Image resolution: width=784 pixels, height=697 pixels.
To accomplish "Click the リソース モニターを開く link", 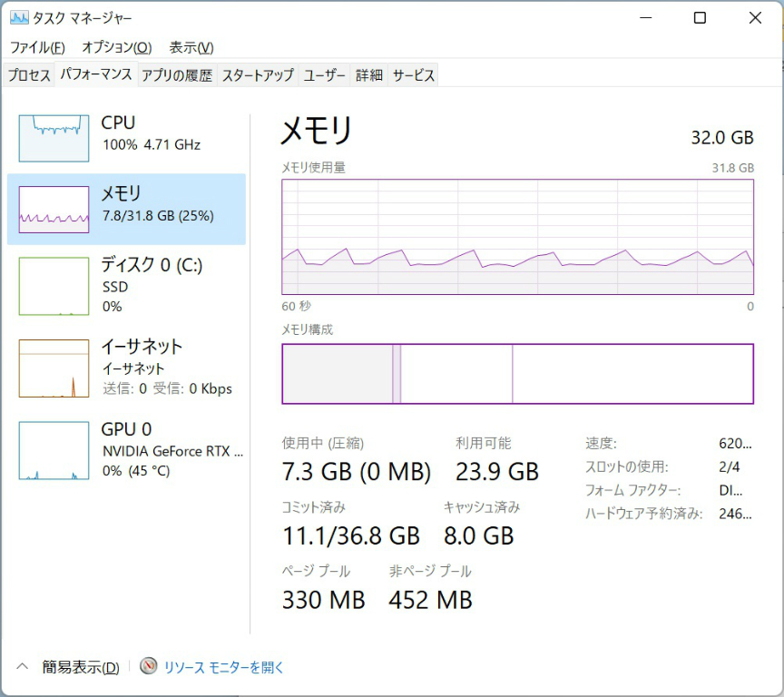I will coord(224,667).
